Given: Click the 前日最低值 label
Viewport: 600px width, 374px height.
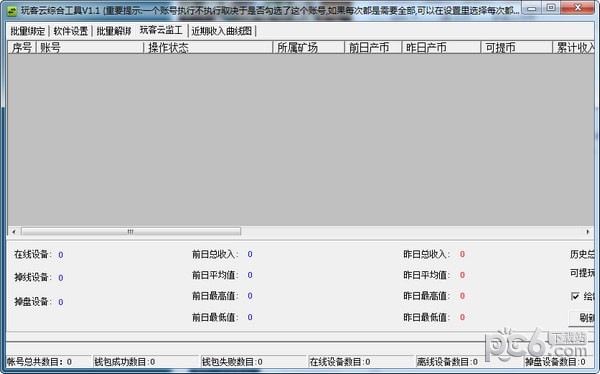Looking at the screenshot, I should pyautogui.click(x=215, y=317).
